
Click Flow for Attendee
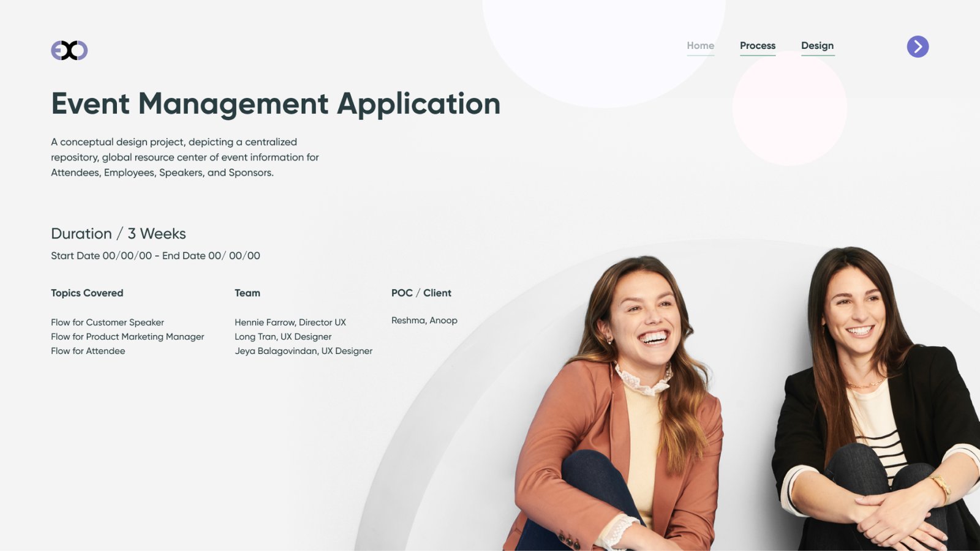(x=88, y=351)
